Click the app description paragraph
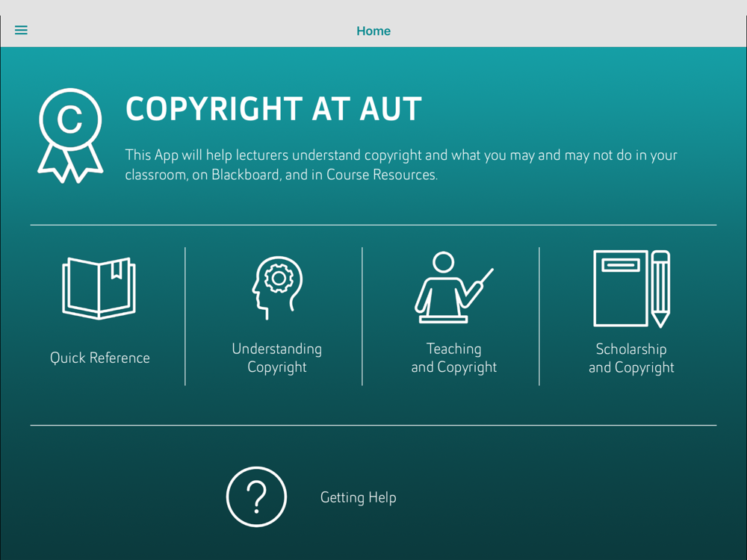The width and height of the screenshot is (747, 560). pos(401,165)
